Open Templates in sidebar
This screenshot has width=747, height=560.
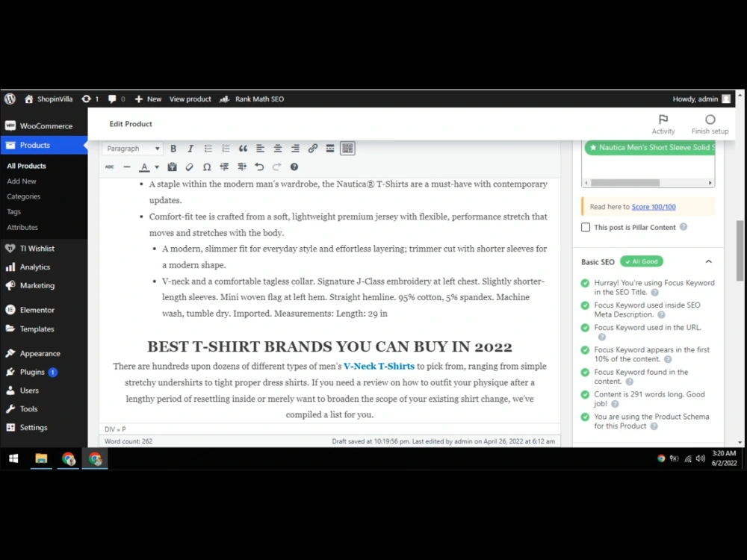pyautogui.click(x=44, y=329)
